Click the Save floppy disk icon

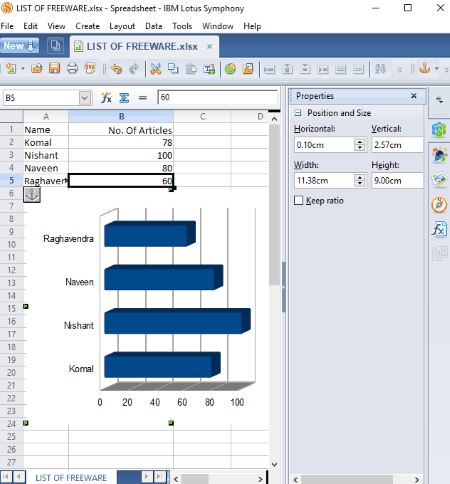click(x=54, y=69)
